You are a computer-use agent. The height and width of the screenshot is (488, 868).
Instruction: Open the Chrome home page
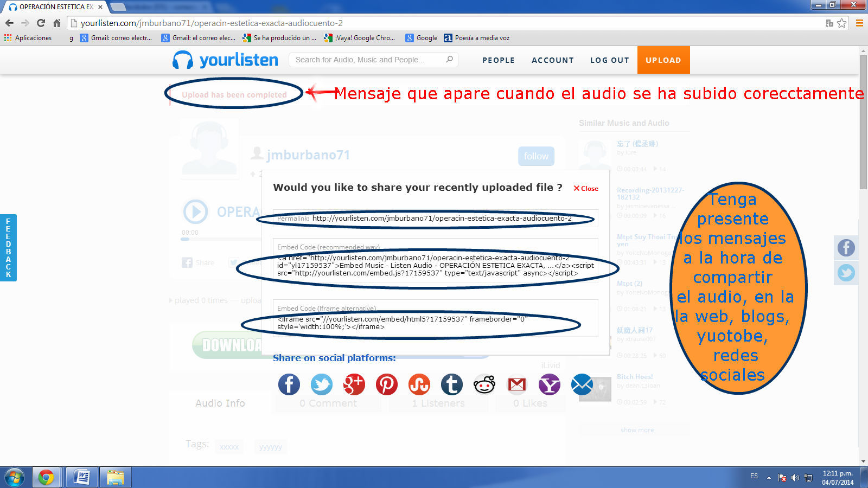click(56, 23)
